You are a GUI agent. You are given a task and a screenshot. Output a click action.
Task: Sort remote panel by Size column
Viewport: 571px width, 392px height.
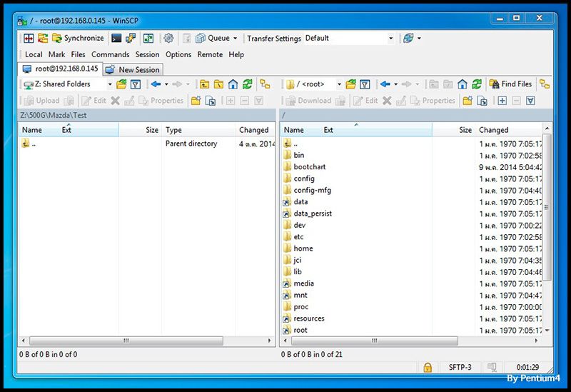453,130
